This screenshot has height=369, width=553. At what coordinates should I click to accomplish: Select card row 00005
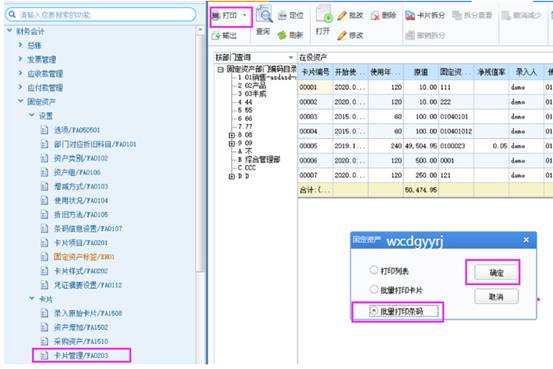[425, 146]
